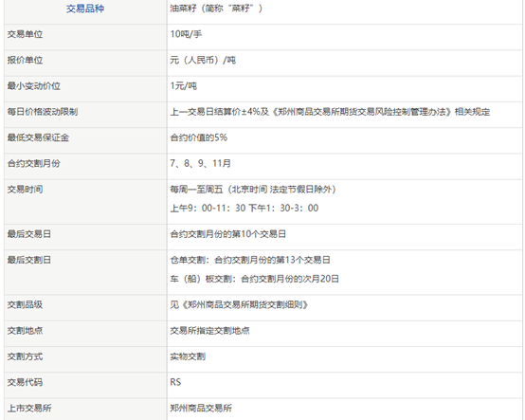Click the 郑州商品交易所期货交易风险控制管理办法 text
Viewport: 525px width, 420px height.
[x=362, y=112]
